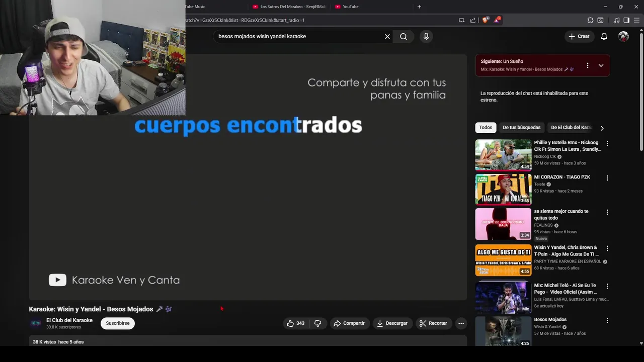Click the share page icon in address bar

473,20
